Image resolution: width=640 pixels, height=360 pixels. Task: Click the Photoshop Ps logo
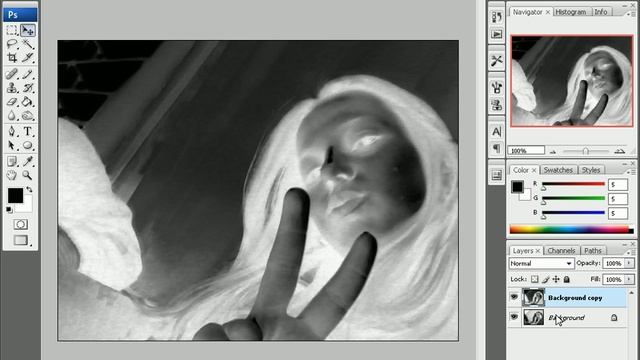[x=20, y=15]
